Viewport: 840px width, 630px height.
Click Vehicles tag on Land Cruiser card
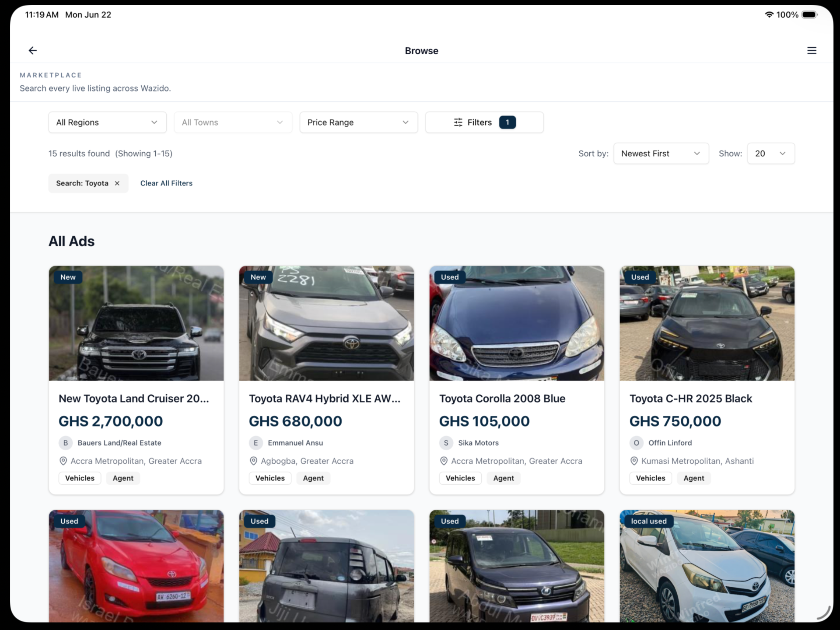pos(80,478)
